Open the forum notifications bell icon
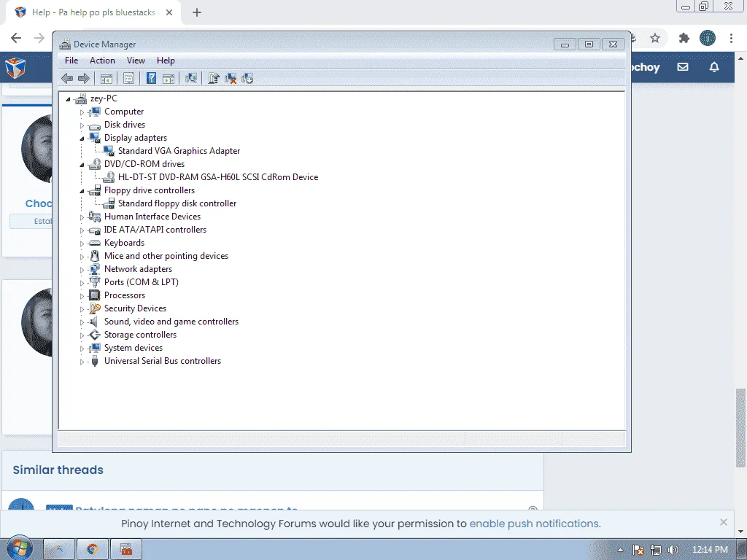Screen dimensions: 747x560 click(x=714, y=67)
